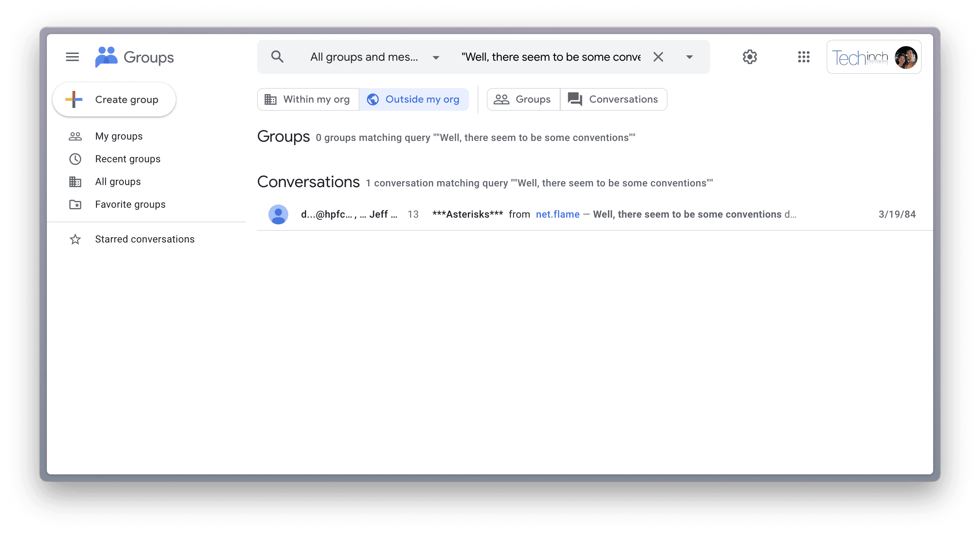Toggle the Within my org filter
980x534 pixels.
(308, 100)
